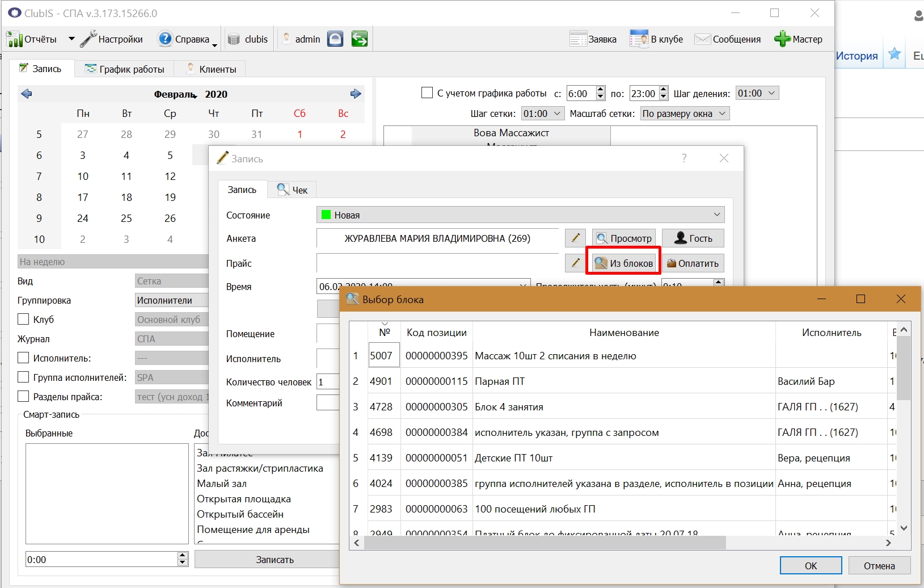Click the green switch-user arrows icon

click(x=359, y=39)
